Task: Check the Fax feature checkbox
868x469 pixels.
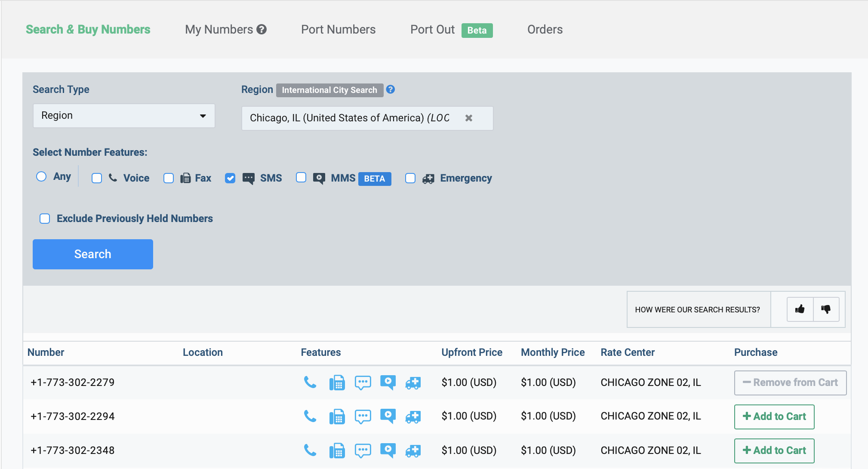Action: pos(169,178)
